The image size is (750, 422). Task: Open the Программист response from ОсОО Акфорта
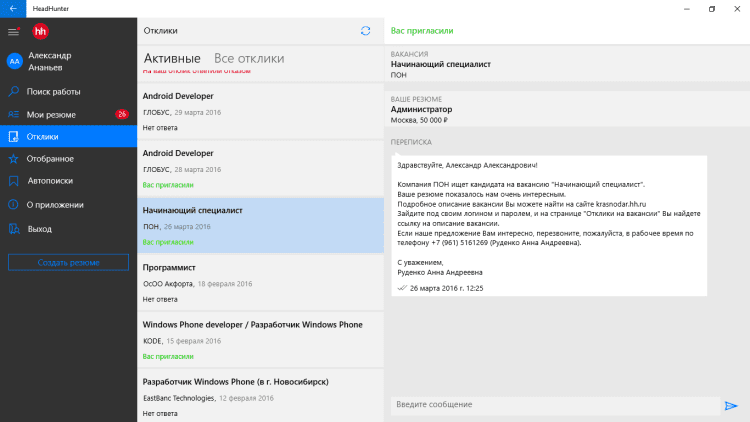[260, 283]
